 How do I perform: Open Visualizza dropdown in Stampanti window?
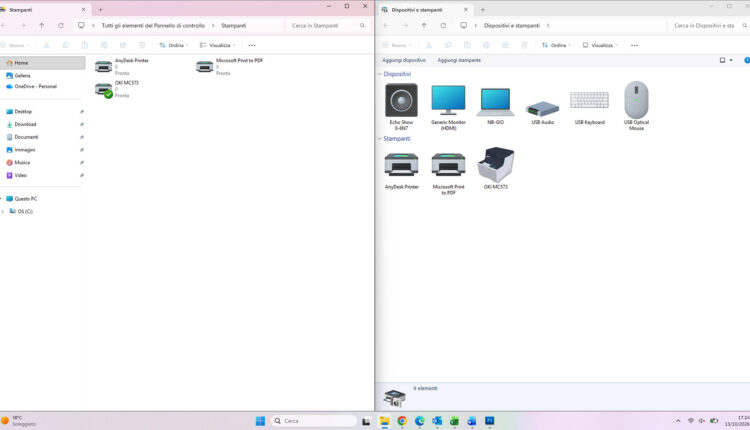click(218, 45)
